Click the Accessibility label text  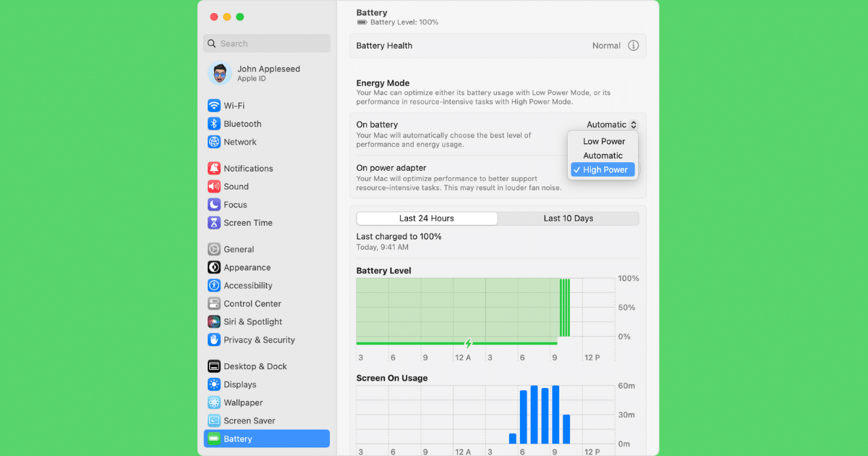[x=248, y=285]
